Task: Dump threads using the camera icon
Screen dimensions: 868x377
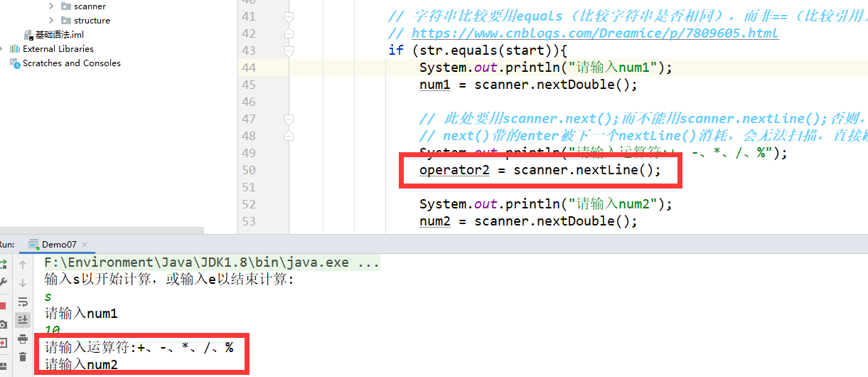Action: click(x=3, y=324)
